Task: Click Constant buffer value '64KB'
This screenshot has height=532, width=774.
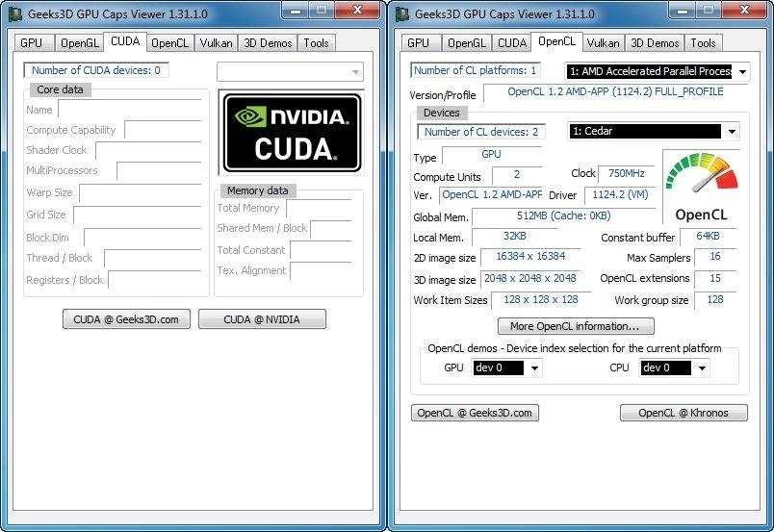Action: (708, 237)
